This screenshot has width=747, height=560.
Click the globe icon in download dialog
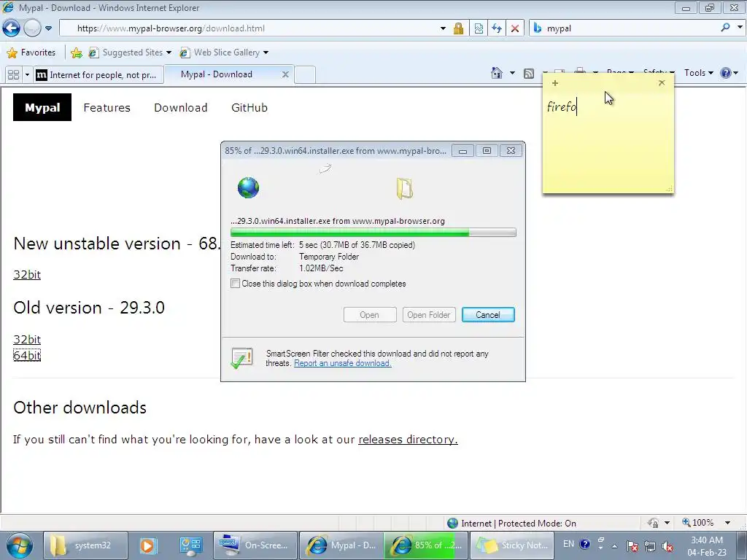point(248,187)
